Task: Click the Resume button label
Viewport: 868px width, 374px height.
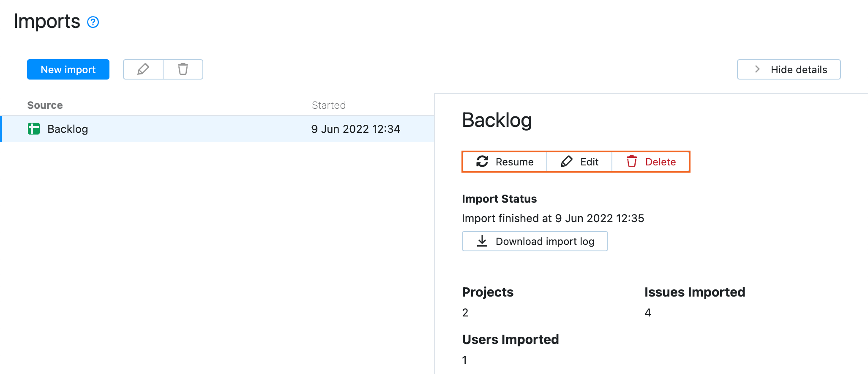Action: click(514, 162)
